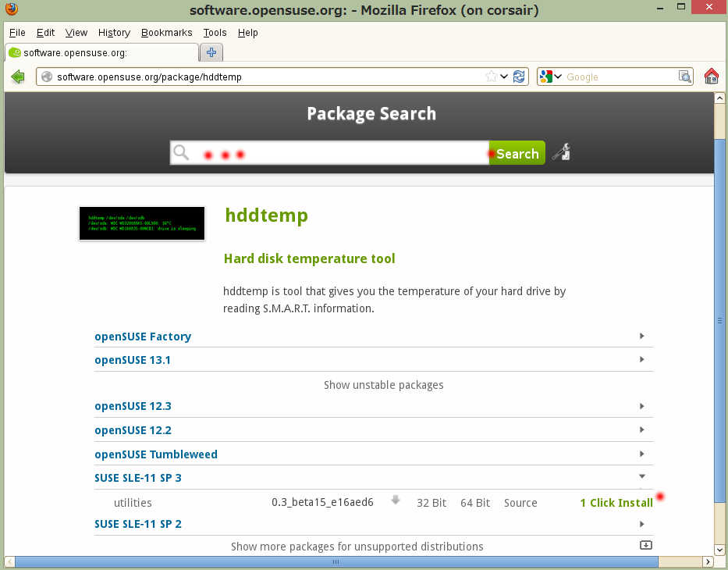Bookmark this page with the star icon
This screenshot has width=728, height=570.
(x=491, y=77)
